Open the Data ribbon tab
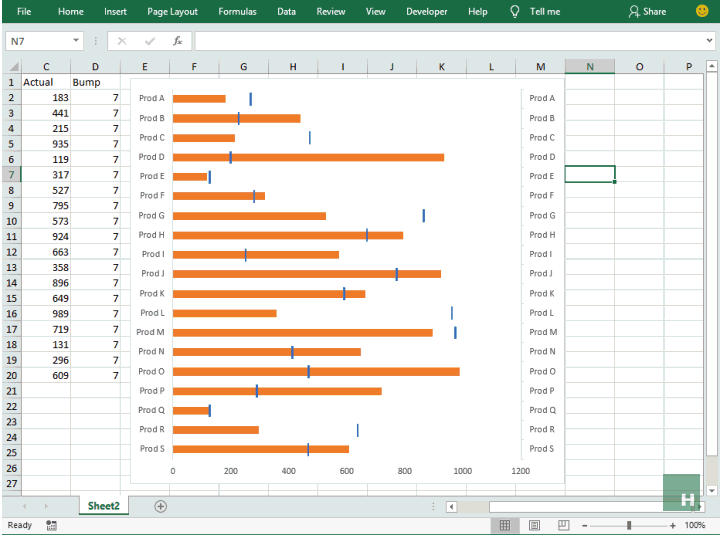Viewport: 720px width, 535px height. click(286, 11)
